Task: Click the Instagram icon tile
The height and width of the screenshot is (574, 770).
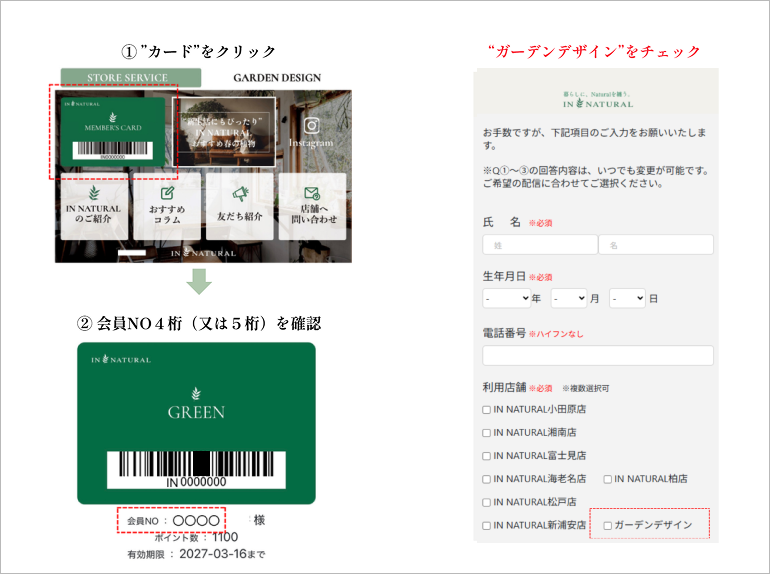Action: [x=310, y=131]
